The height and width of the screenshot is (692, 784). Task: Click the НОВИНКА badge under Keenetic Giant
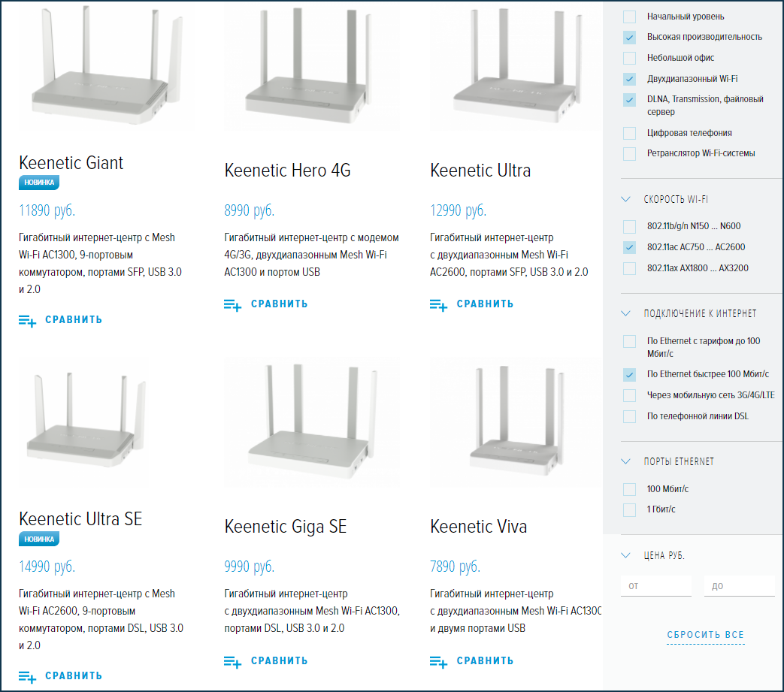(x=39, y=183)
